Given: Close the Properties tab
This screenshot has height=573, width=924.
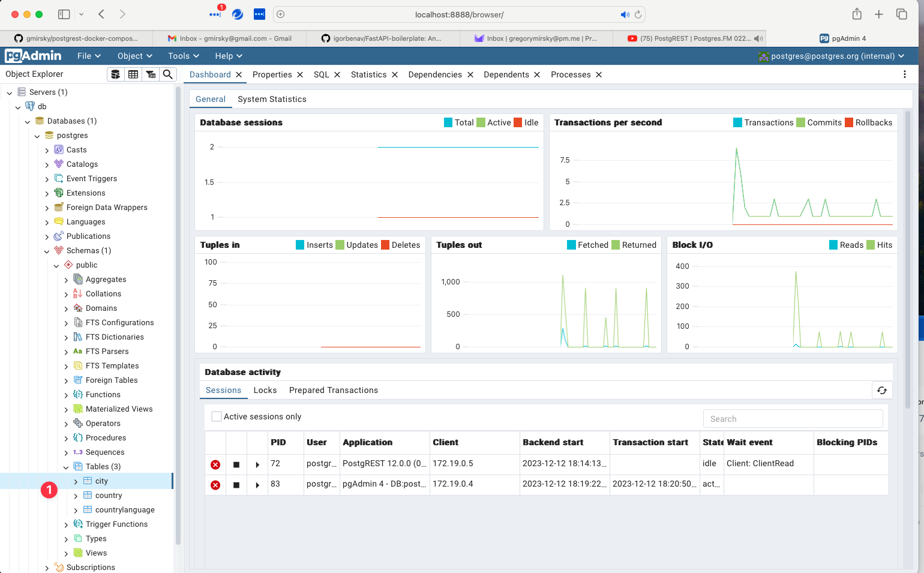Looking at the screenshot, I should coord(300,74).
